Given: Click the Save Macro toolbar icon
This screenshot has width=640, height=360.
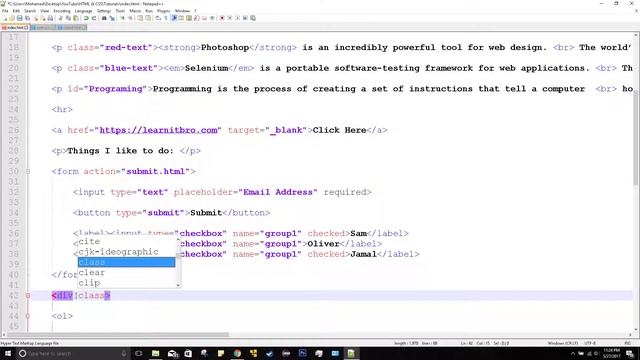Looking at the screenshot, I should point(253,18).
